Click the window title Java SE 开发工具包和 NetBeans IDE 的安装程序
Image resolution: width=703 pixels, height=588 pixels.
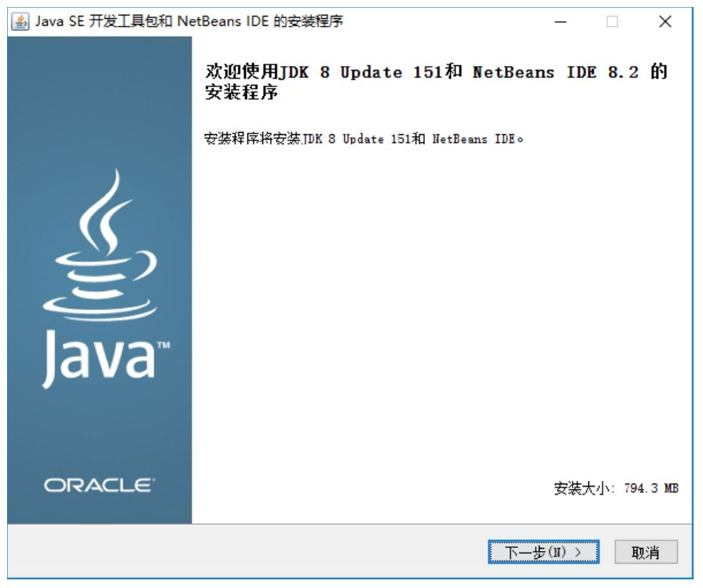pyautogui.click(x=189, y=21)
